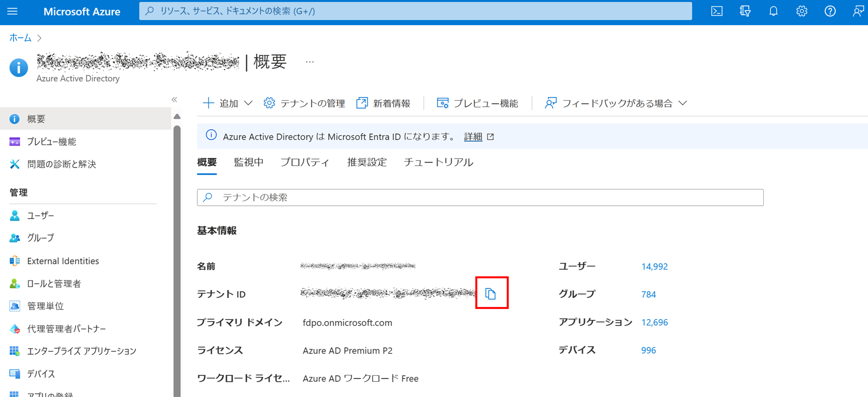The image size is (868, 397).
Task: Open the more options ellipsis next to 概要
Action: [310, 62]
